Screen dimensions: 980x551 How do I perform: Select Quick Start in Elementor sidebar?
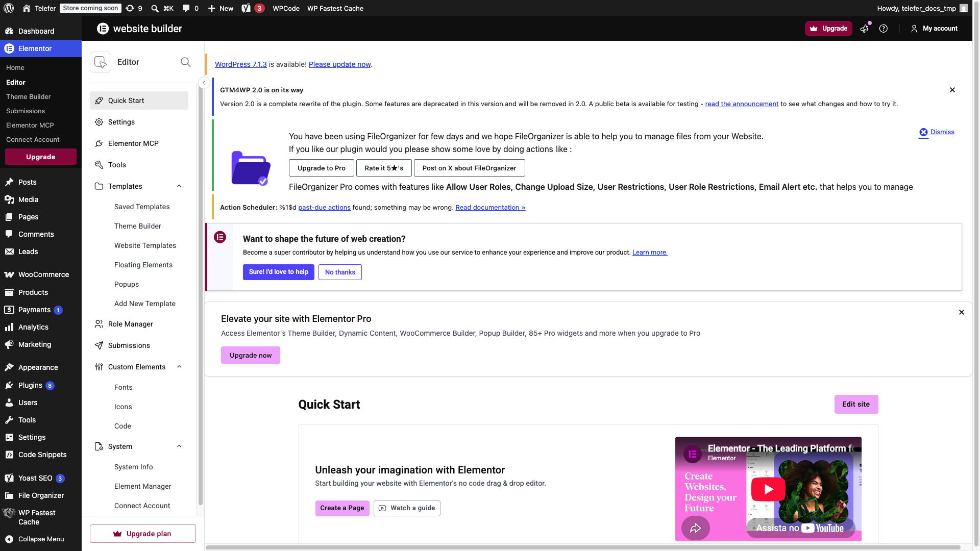pyautogui.click(x=139, y=101)
